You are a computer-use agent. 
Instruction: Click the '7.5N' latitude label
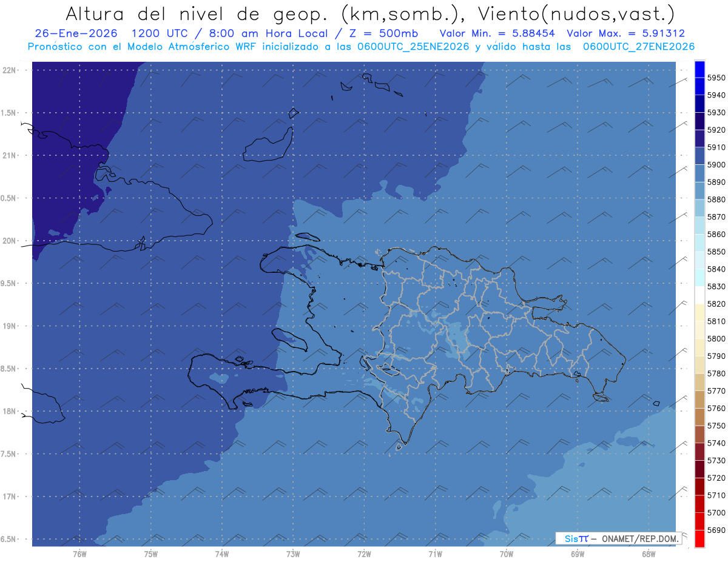point(8,454)
